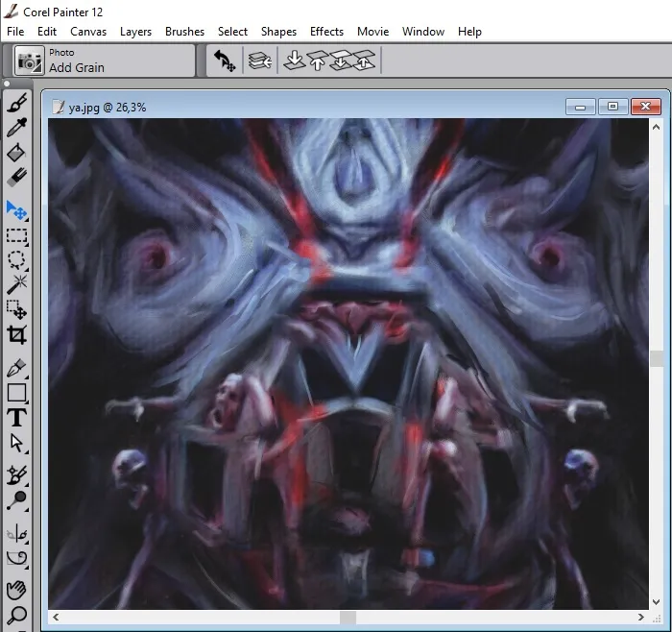Image resolution: width=672 pixels, height=632 pixels.
Task: Select the Crop tool
Action: click(16, 335)
